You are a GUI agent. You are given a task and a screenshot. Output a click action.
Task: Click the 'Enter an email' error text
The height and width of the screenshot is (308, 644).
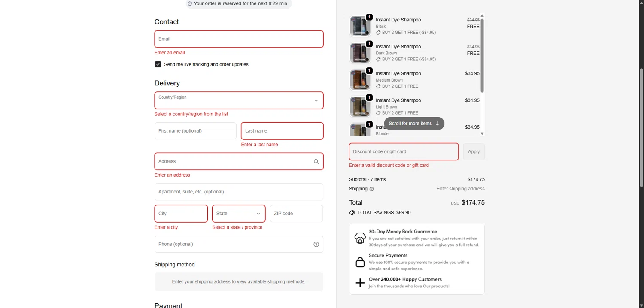tap(170, 53)
